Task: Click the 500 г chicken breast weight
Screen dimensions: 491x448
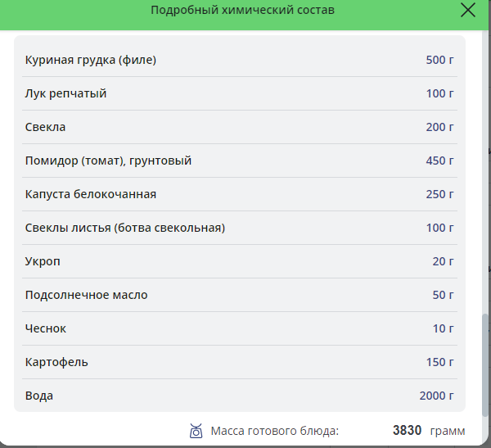Action: point(439,60)
